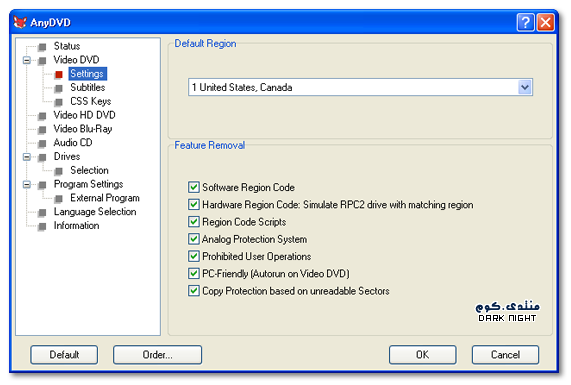Open the Default Region dropdown arrow
Image resolution: width=571 pixels, height=385 pixels.
coord(525,87)
